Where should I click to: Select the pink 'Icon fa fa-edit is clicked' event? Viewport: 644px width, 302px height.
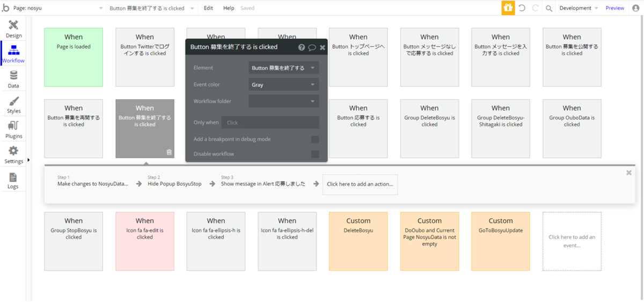(x=145, y=241)
